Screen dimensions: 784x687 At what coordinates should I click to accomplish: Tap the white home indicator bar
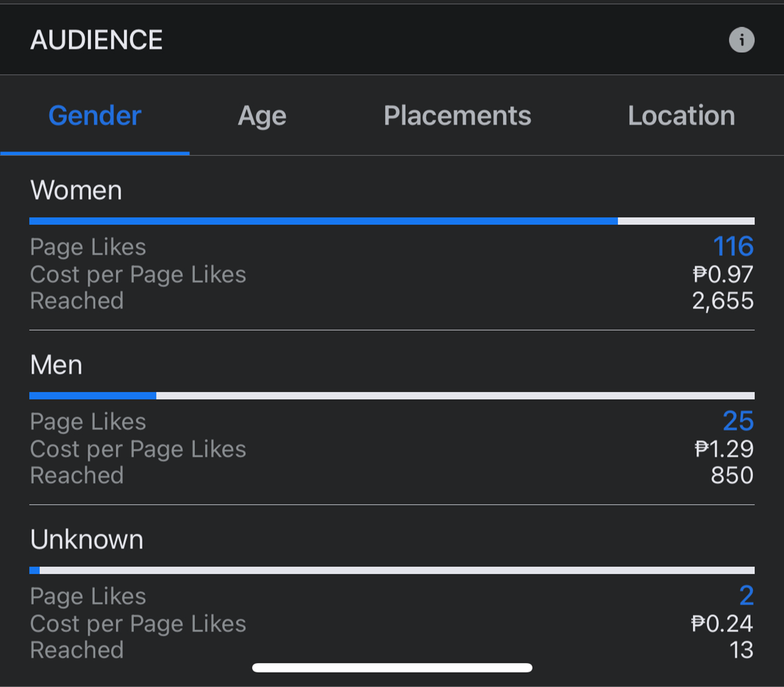(x=392, y=668)
